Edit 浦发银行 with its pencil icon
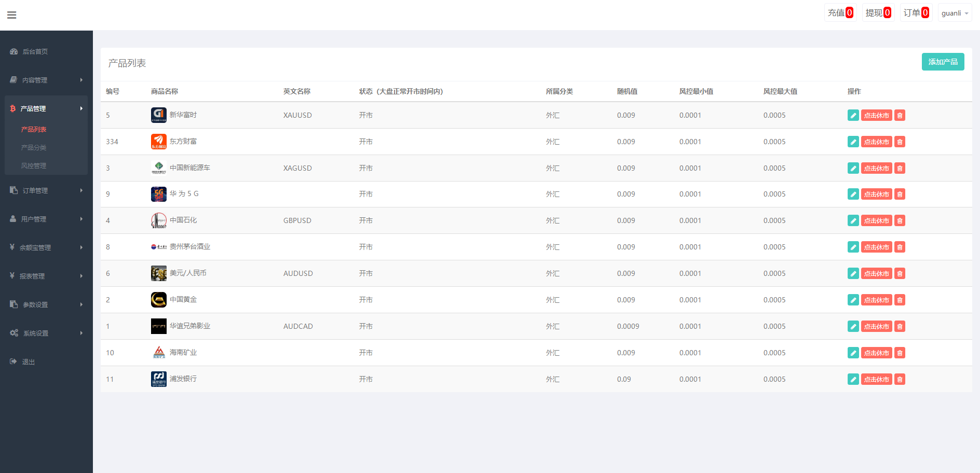The width and height of the screenshot is (980, 473). pyautogui.click(x=853, y=379)
